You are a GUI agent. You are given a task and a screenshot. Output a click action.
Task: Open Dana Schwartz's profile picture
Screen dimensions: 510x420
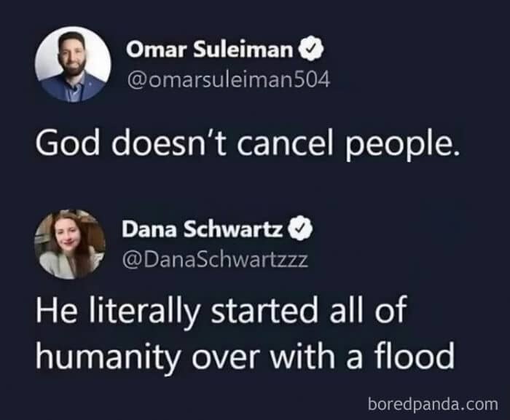tap(71, 245)
